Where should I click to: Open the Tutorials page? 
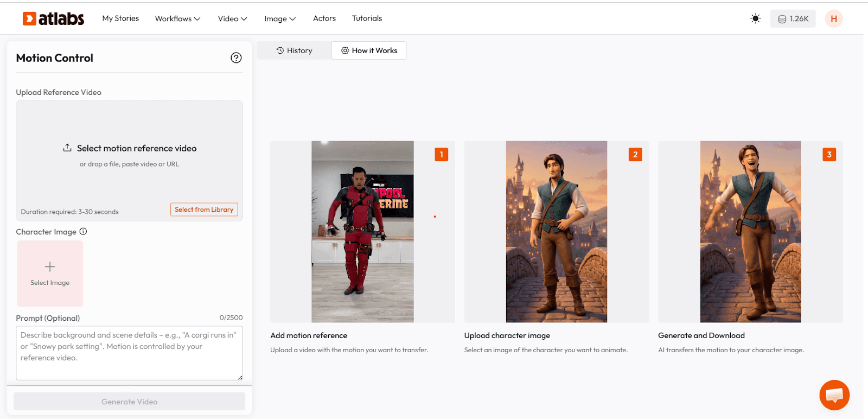point(367,18)
